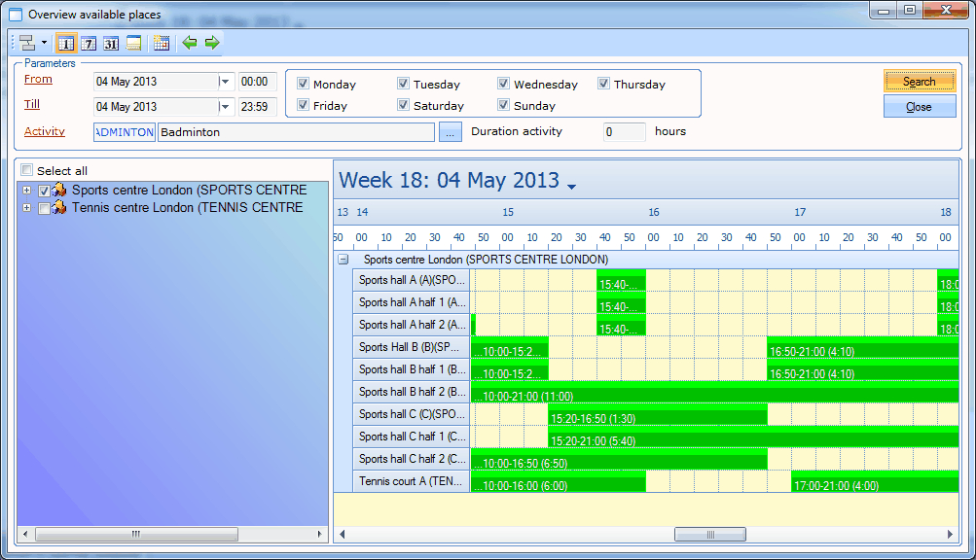
Task: Go to next period with green right arrow
Action: [x=211, y=43]
